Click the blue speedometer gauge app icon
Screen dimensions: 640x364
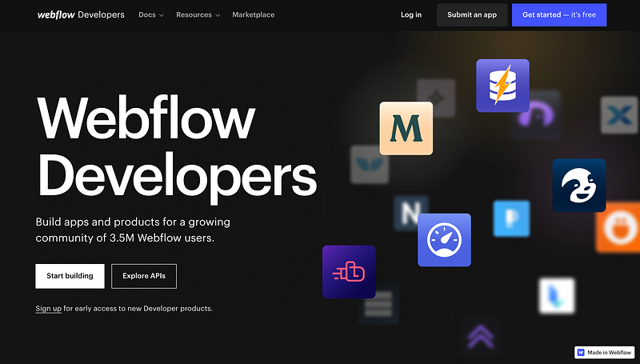(444, 240)
